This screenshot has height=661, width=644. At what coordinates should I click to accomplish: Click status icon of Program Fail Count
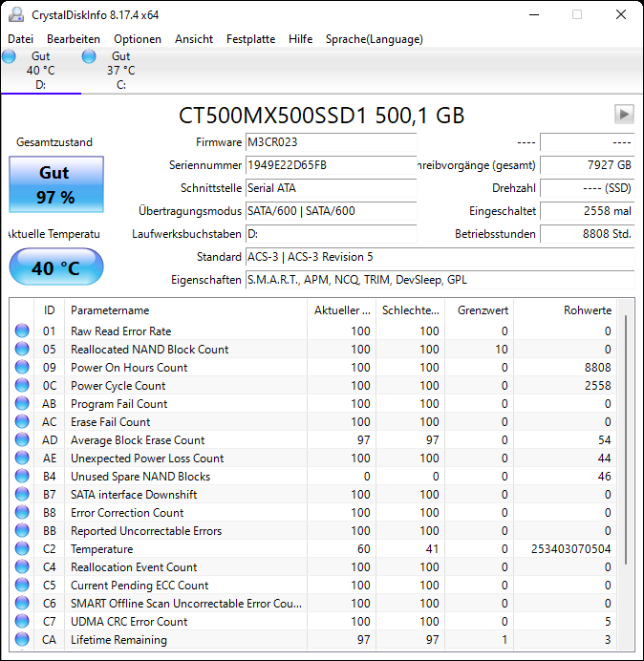point(22,403)
